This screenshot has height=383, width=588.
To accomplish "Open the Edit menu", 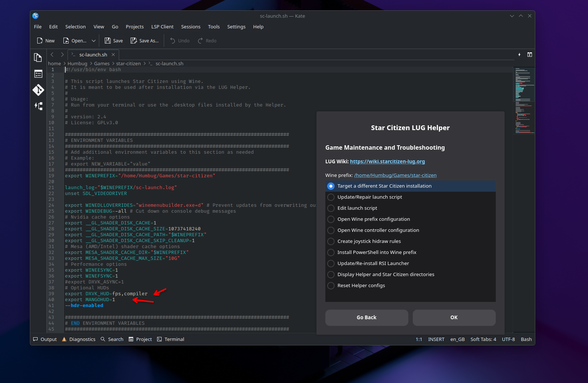I will pos(53,27).
